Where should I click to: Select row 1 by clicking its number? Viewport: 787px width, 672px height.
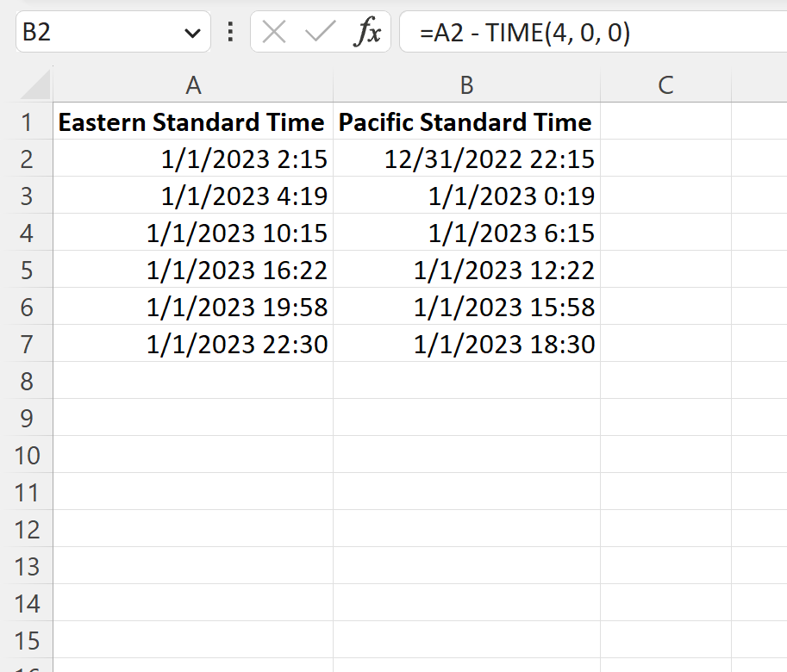[28, 121]
